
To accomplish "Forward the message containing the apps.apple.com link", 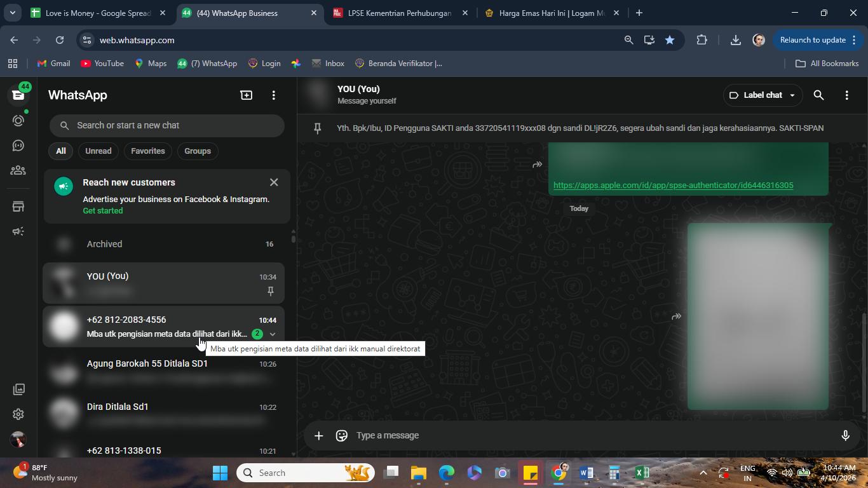I will pyautogui.click(x=537, y=165).
